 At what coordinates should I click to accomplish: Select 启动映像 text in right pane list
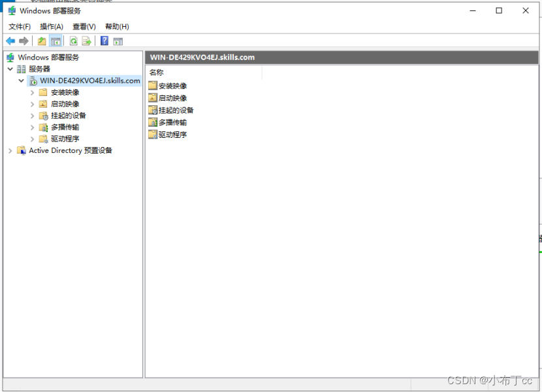pyautogui.click(x=172, y=98)
